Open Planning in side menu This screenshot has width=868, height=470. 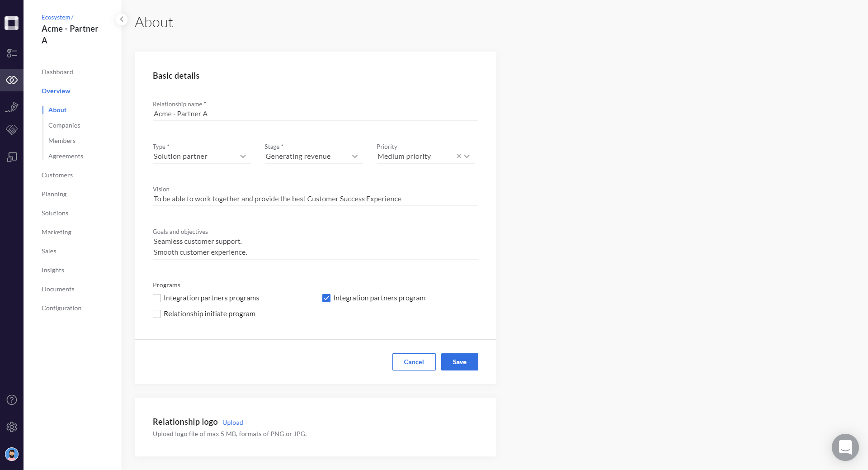click(54, 194)
